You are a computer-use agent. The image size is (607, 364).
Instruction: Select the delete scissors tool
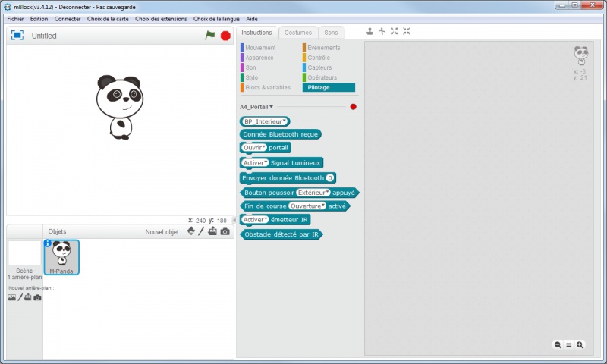click(382, 31)
